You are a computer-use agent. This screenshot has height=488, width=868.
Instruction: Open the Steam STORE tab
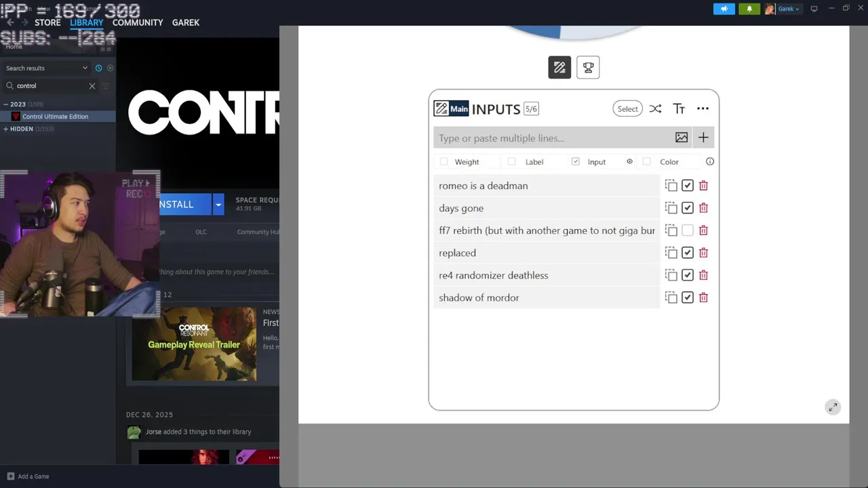tap(47, 22)
